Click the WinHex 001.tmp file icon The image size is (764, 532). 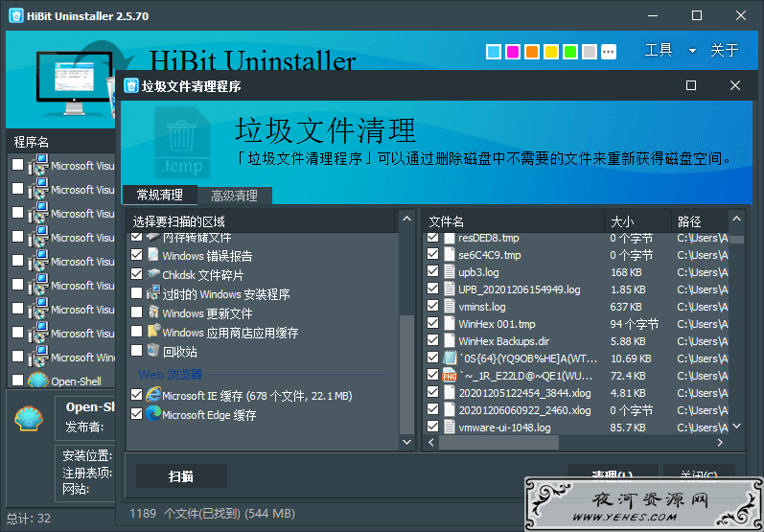[x=450, y=323]
